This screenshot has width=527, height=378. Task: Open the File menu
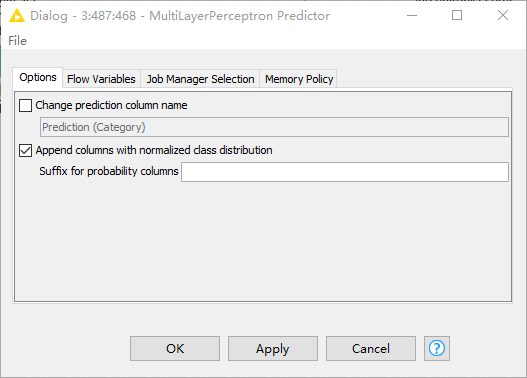point(17,41)
